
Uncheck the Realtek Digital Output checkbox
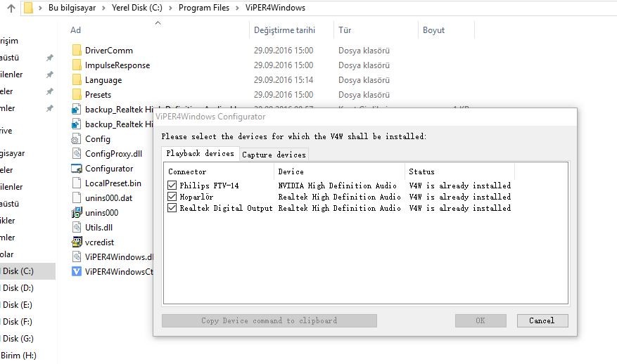coord(172,208)
